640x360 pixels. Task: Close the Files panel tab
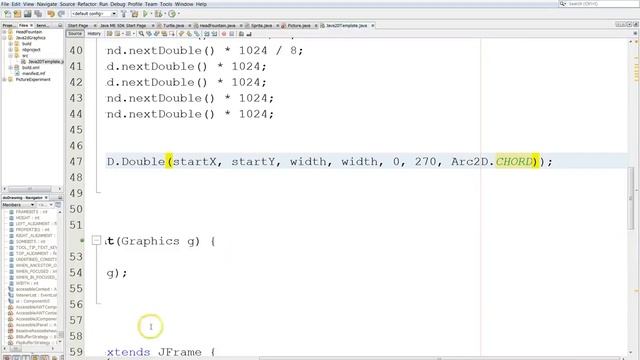click(31, 25)
